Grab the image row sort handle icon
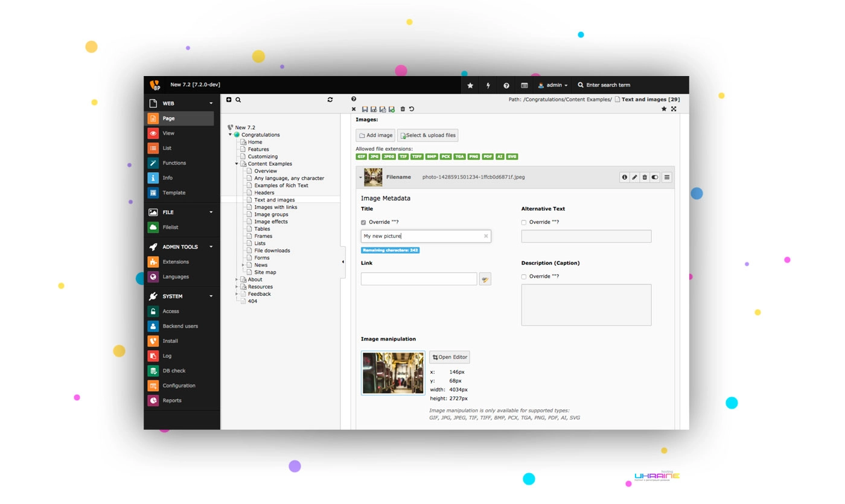Image resolution: width=845 pixels, height=504 pixels. point(667,177)
